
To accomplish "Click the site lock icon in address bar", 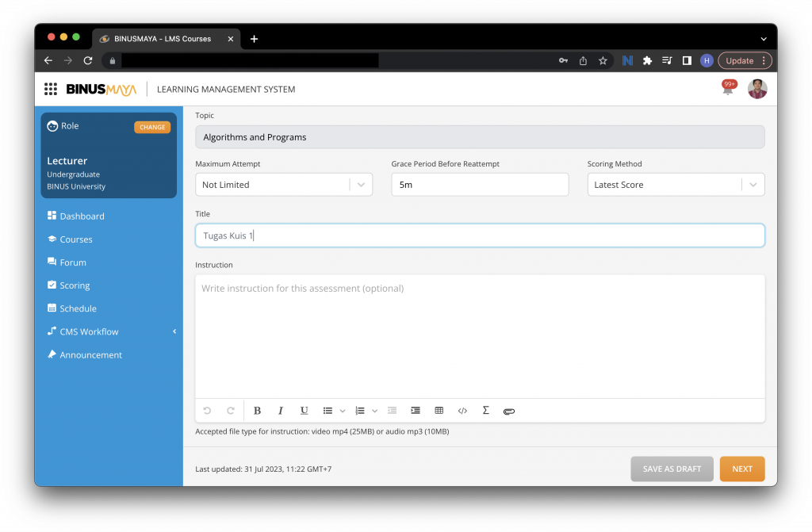I will [x=113, y=60].
